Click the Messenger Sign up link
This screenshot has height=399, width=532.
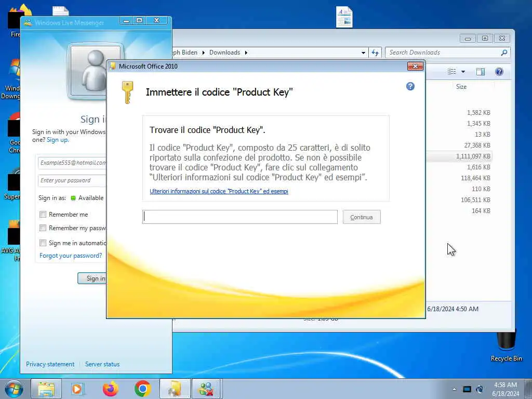57,140
